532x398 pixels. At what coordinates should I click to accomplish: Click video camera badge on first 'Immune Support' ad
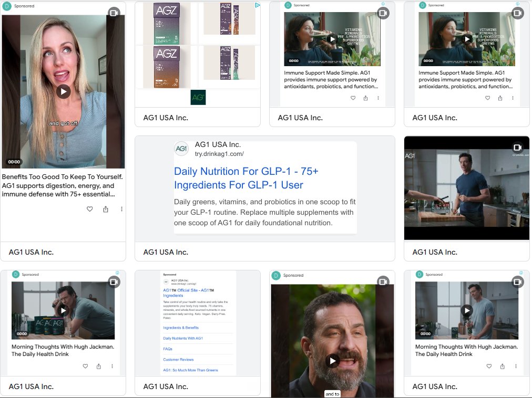pyautogui.click(x=383, y=13)
